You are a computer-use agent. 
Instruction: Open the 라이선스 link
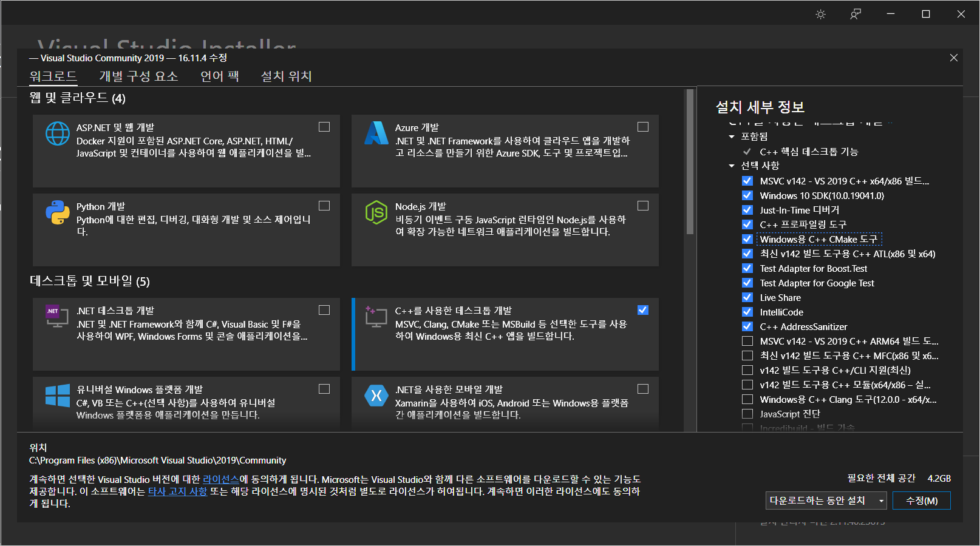[221, 479]
